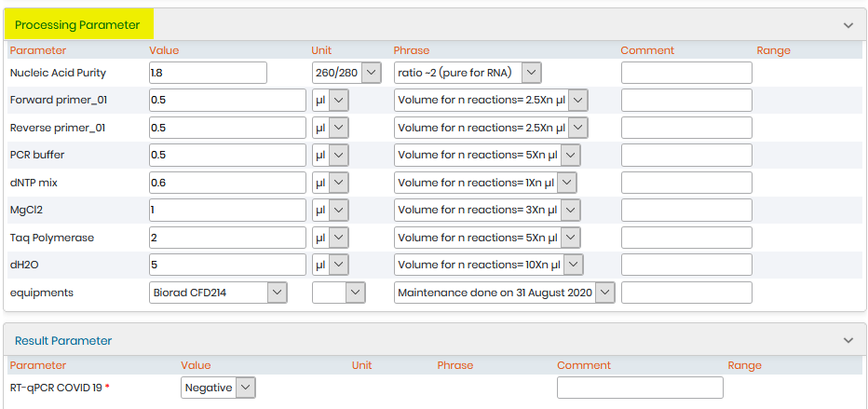Open the dNTP mix phrase dropdown showing 1Xn µl
Viewport: 868px width, 409px height.
coord(485,183)
